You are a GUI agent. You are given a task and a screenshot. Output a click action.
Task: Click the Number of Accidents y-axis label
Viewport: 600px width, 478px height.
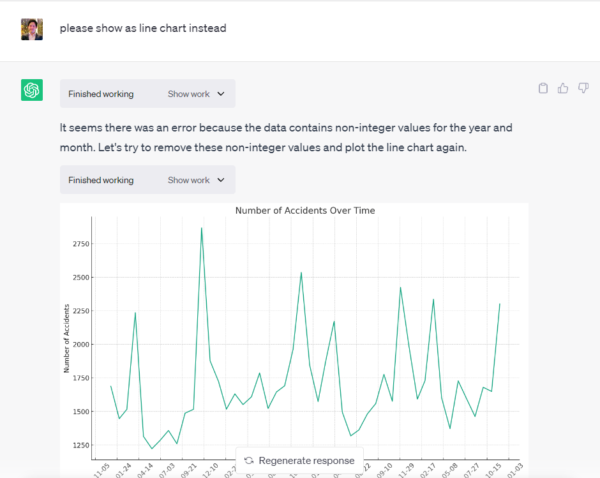click(x=67, y=341)
